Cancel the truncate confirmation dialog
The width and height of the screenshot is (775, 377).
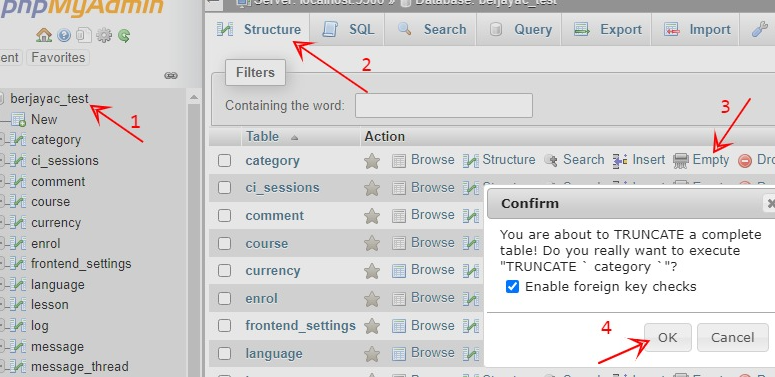click(732, 337)
